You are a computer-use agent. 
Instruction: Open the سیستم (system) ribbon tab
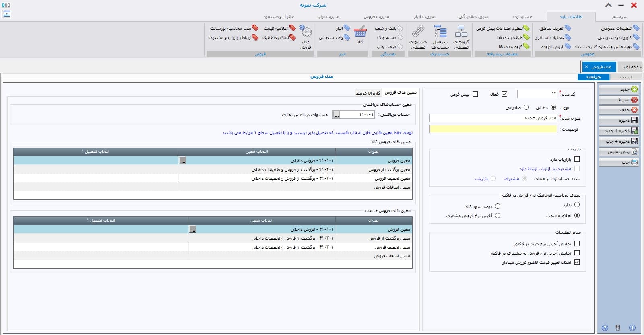619,16
